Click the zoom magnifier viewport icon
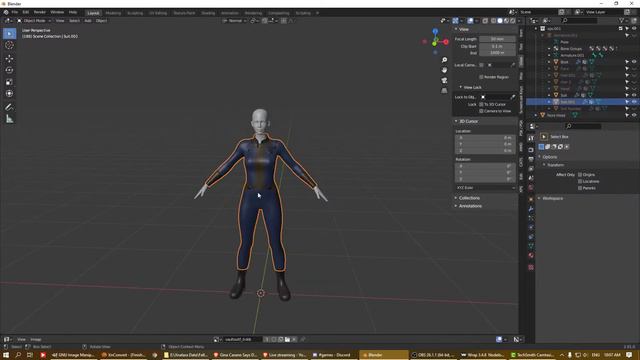Viewport: 640px width, 360px height. pyautogui.click(x=444, y=60)
